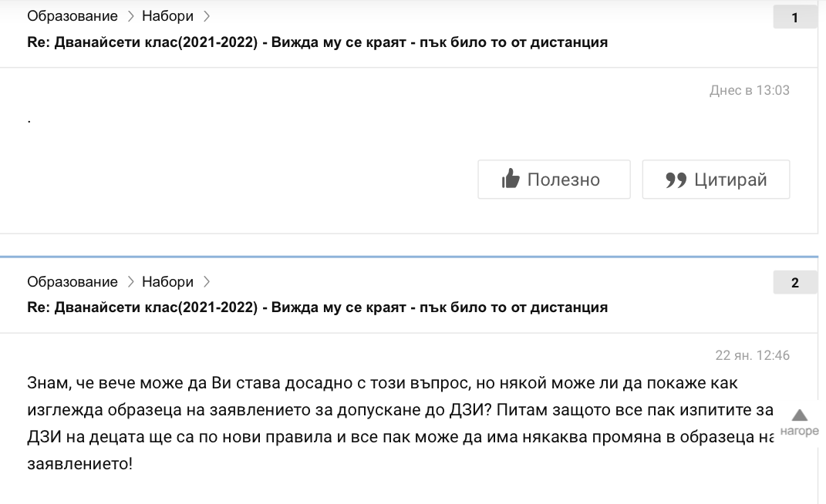The width and height of the screenshot is (826, 504).
Task: Click the chevron after Набори in post 1
Action: [x=206, y=16]
